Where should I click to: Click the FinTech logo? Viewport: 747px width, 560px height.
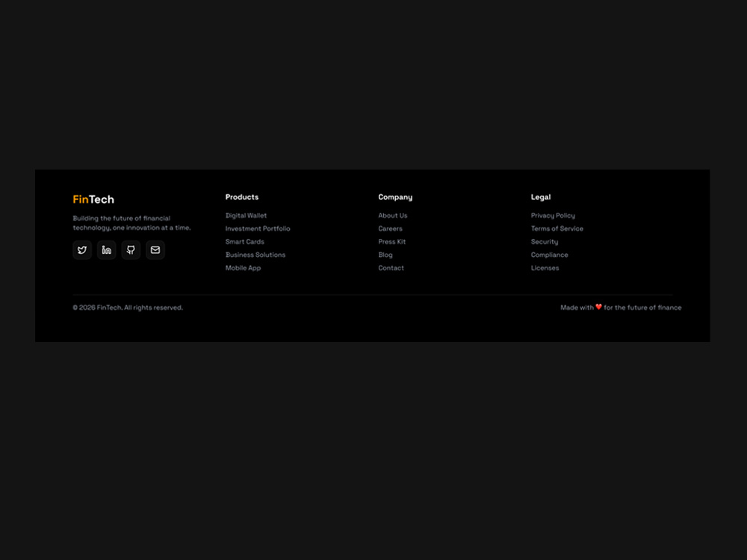pyautogui.click(x=93, y=199)
